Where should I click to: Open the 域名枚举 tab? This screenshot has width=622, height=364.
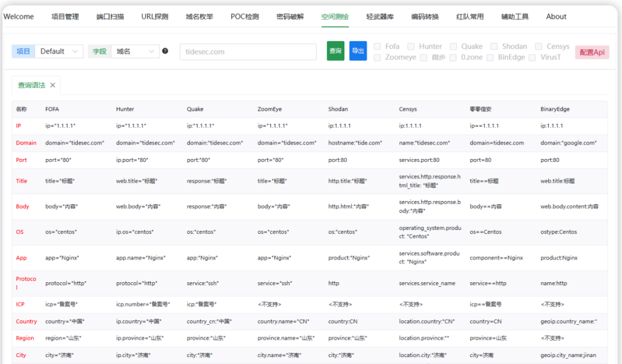tap(199, 17)
